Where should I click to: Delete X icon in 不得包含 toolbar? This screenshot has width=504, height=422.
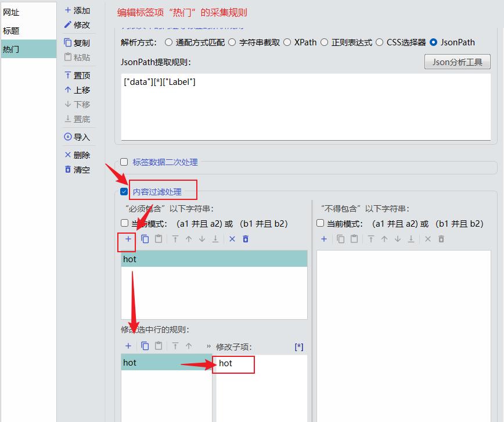click(428, 239)
